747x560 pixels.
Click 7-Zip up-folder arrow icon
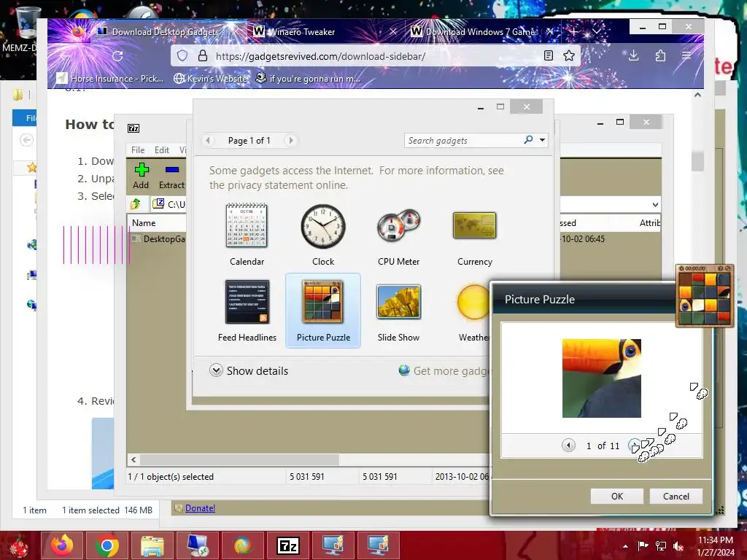(x=136, y=204)
